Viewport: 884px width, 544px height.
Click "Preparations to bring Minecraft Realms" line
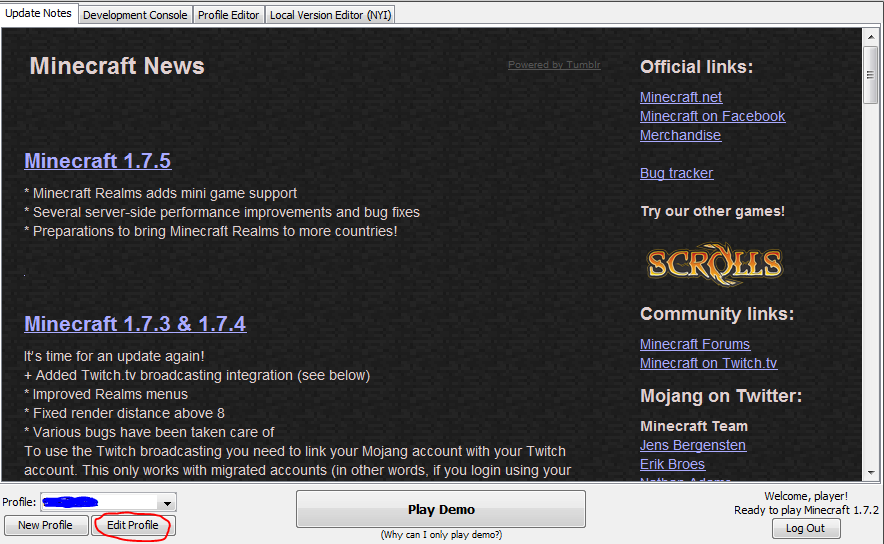[x=211, y=232]
